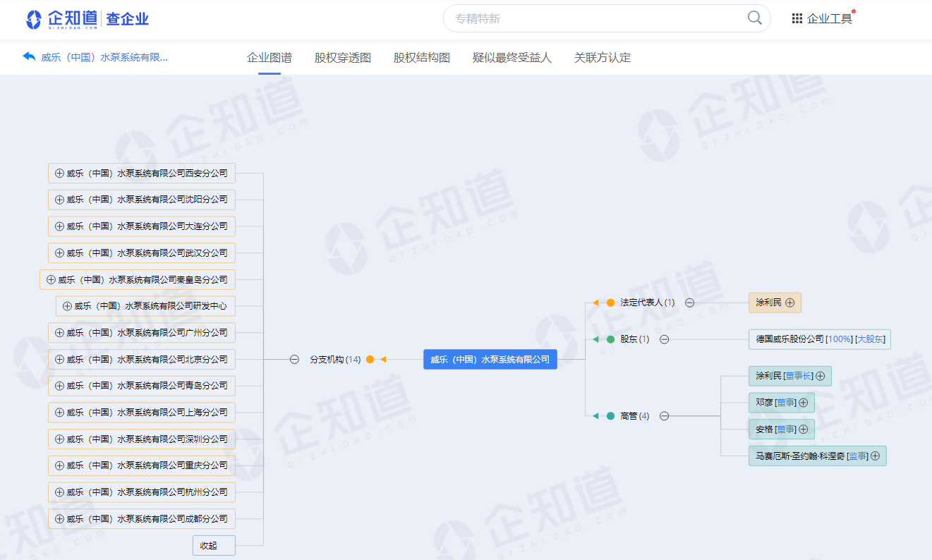The height and width of the screenshot is (560, 932).
Task: Expand plus icon beside 邓彦 董事
Action: [x=803, y=403]
